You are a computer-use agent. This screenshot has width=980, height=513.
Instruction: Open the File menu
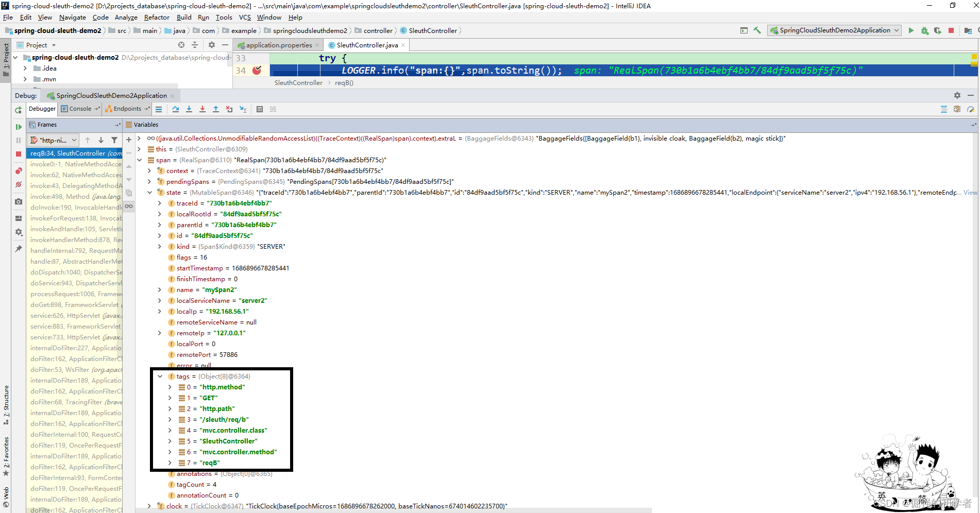pos(8,17)
